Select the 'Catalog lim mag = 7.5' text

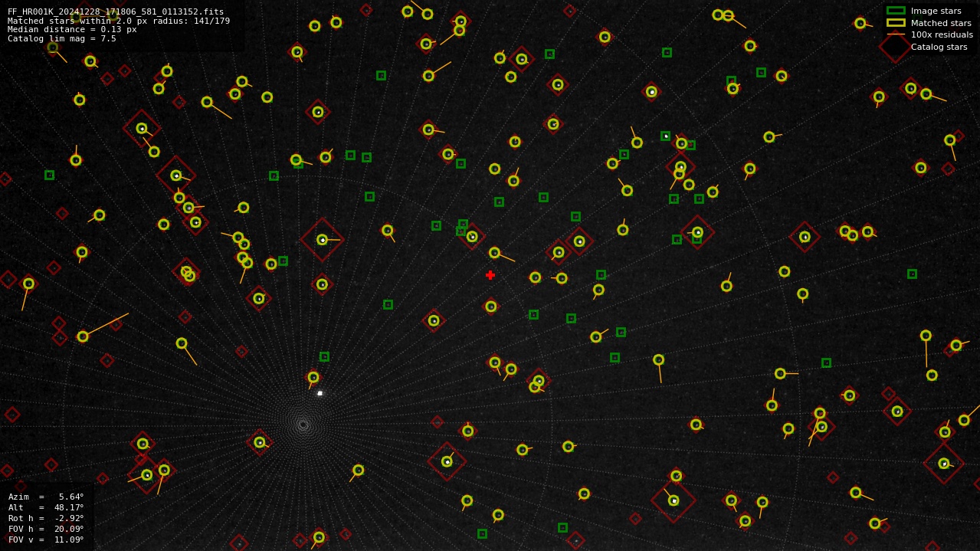(x=62, y=38)
